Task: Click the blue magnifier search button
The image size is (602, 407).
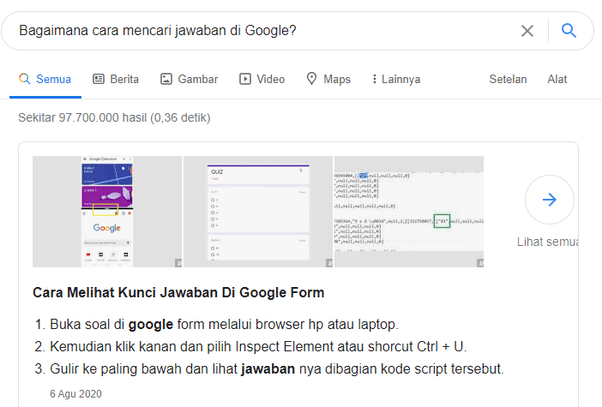Action: point(569,30)
